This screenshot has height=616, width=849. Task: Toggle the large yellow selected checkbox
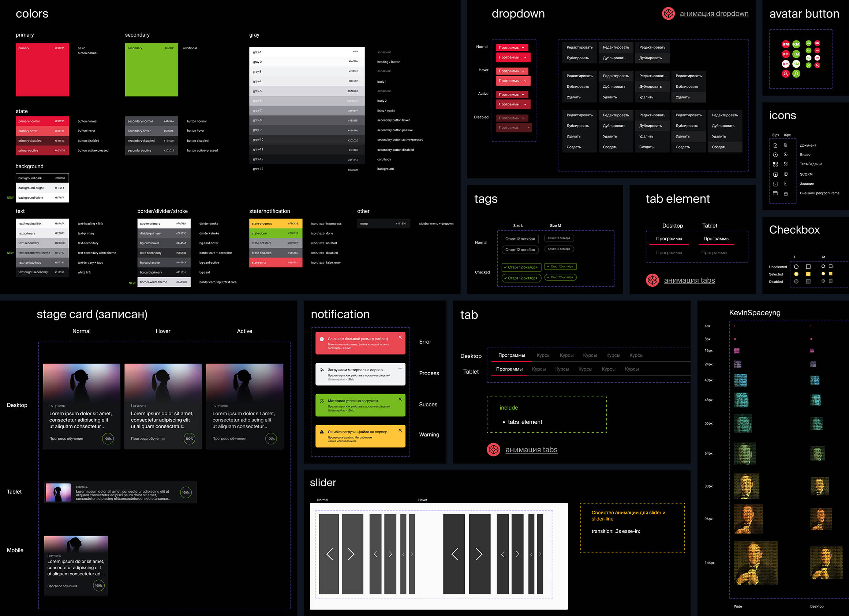click(808, 274)
